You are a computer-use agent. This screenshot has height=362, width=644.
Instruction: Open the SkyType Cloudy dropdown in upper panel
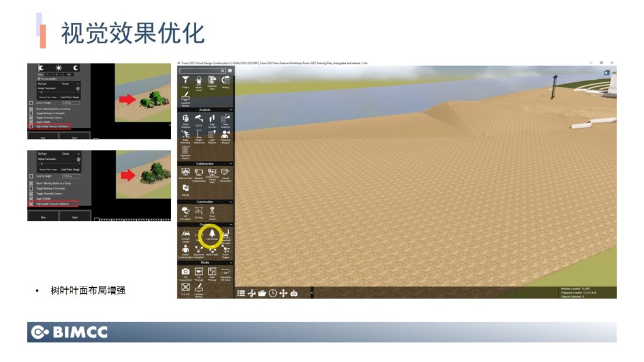coord(70,84)
